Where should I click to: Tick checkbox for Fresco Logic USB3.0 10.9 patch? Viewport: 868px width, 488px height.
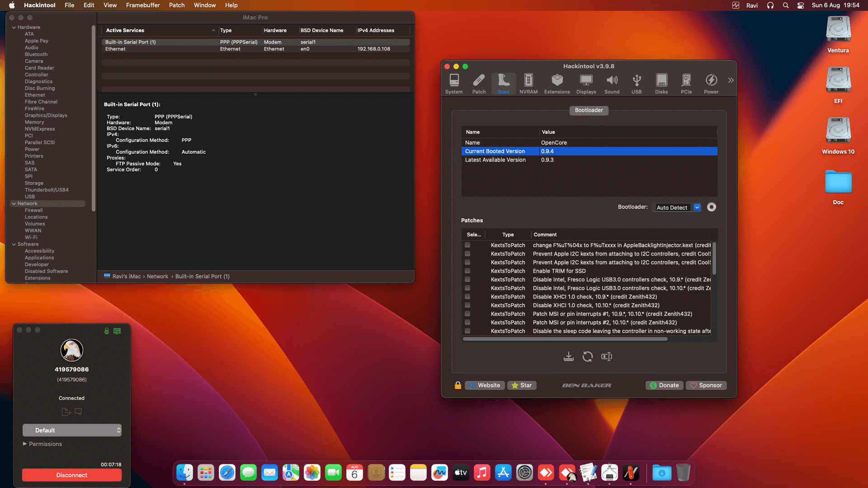click(467, 280)
